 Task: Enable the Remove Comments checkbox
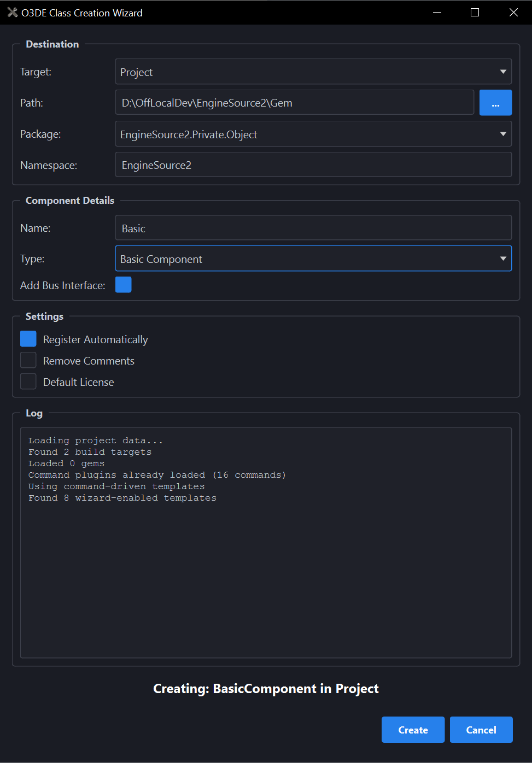point(28,360)
